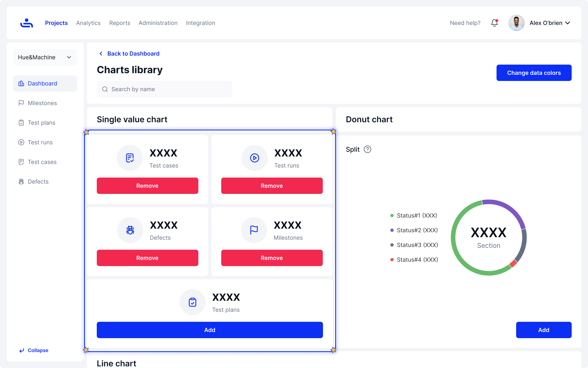This screenshot has width=588, height=368.
Task: Open the notifications bell
Action: pyautogui.click(x=494, y=23)
